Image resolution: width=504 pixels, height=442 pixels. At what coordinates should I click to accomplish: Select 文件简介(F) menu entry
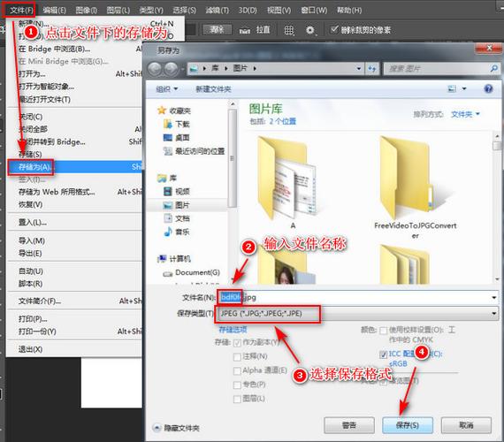click(x=74, y=301)
